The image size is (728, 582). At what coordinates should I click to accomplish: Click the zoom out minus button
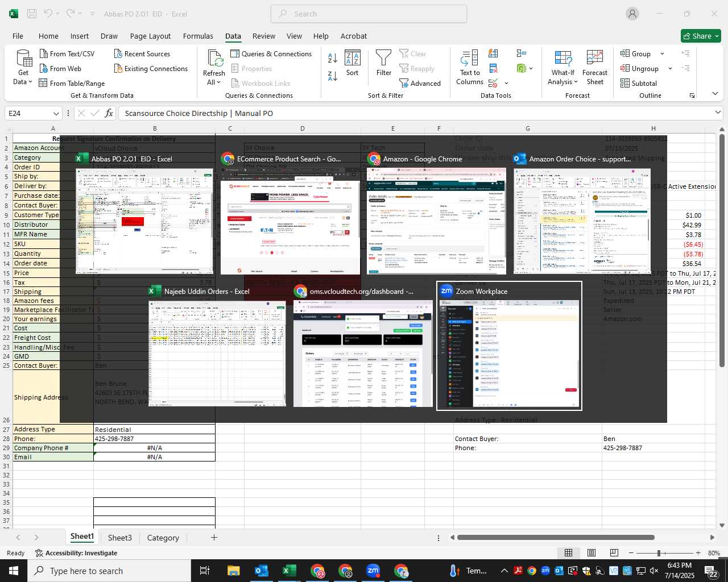click(631, 553)
